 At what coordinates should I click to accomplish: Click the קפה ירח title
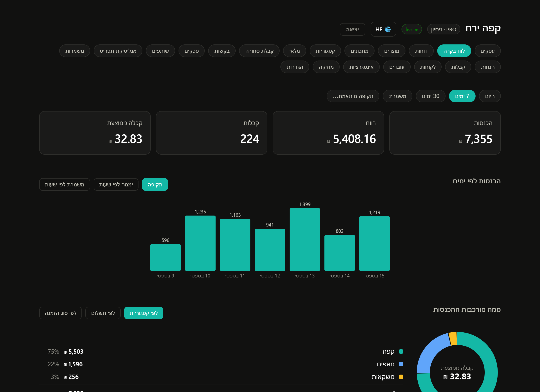(483, 28)
